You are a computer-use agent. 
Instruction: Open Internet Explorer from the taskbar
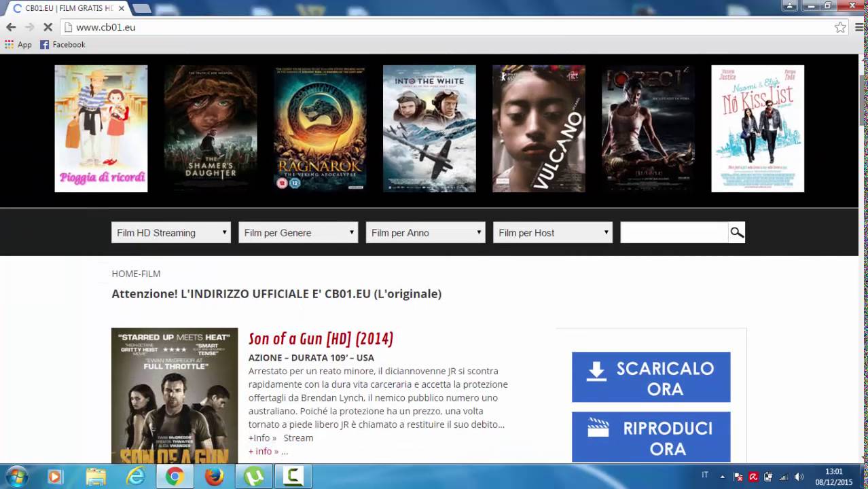(135, 477)
